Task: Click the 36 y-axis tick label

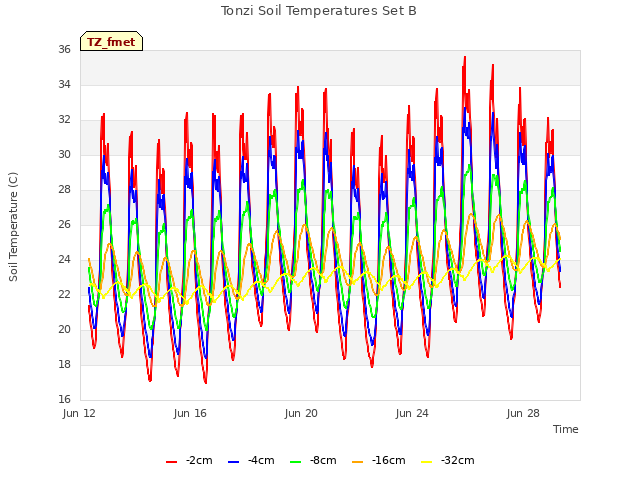Action: (x=64, y=49)
